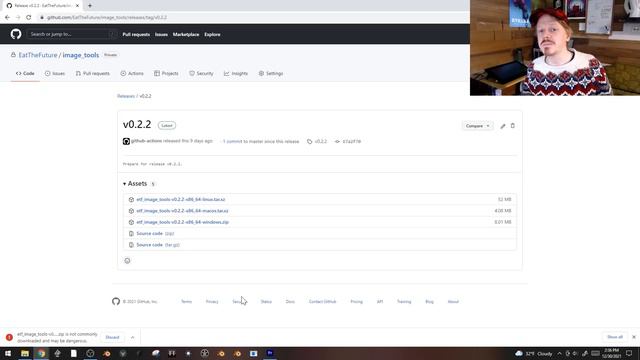Open the GitHub home logo
640x360 pixels.
[x=16, y=34]
